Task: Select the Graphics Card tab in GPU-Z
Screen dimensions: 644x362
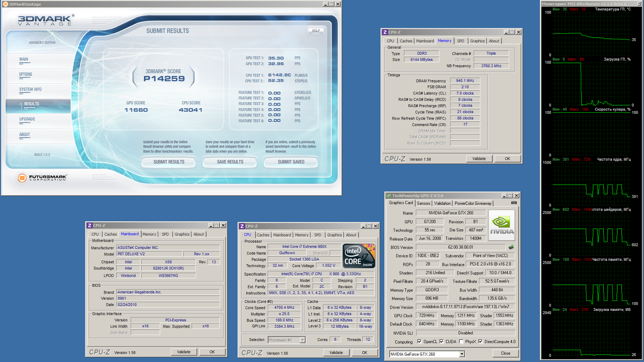Action: pos(401,203)
